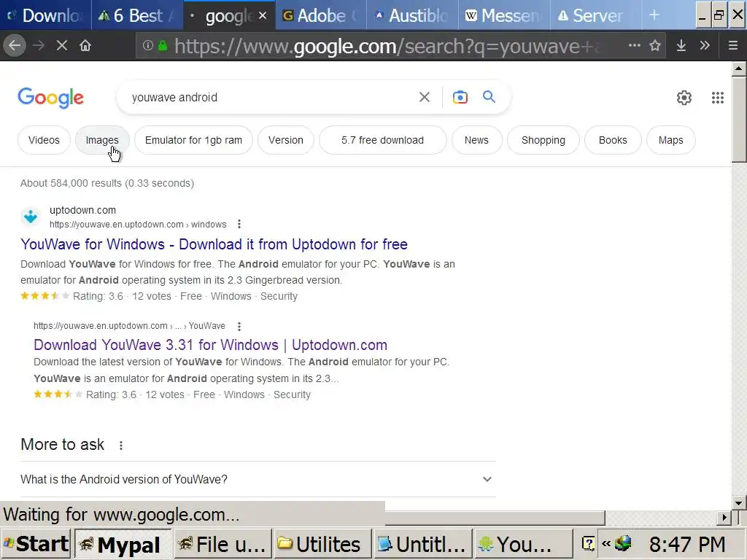Click the network tray icon
Viewport: 747px width, 560px height.
pos(623,543)
